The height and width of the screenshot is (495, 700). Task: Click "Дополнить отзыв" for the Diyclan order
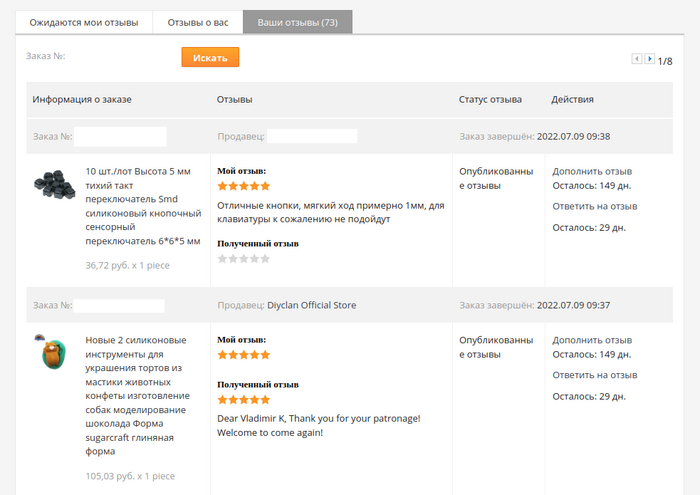(592, 340)
